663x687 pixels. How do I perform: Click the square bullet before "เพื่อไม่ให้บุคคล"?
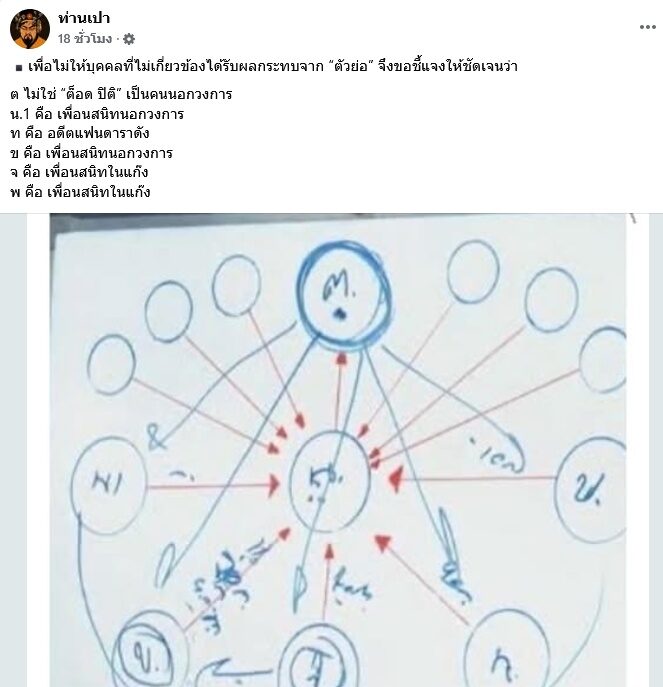tap(19, 68)
